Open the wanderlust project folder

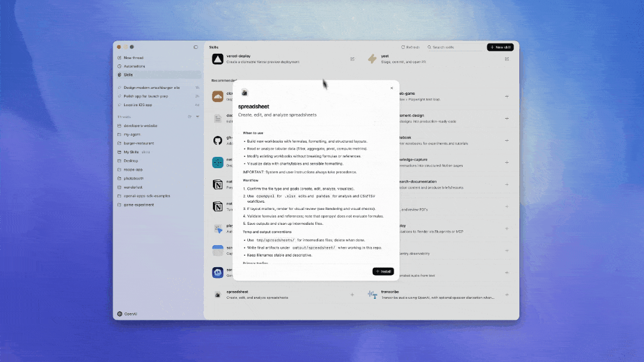(x=159, y=187)
